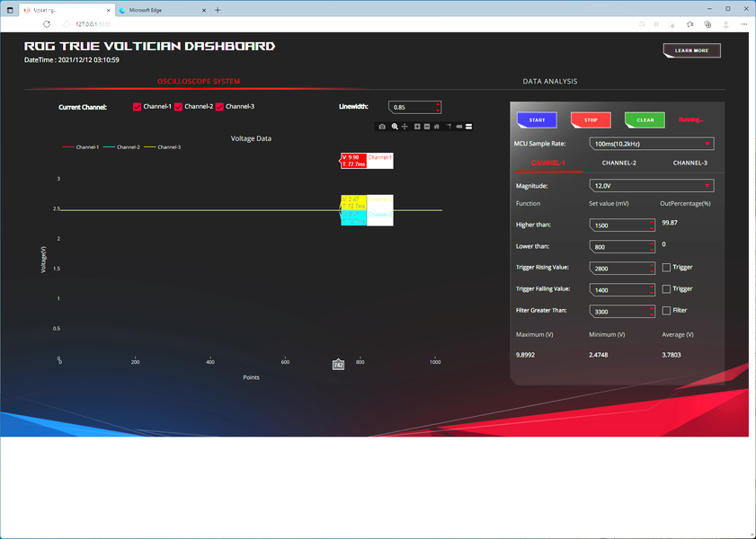This screenshot has height=539, width=756.
Task: Select CHANNEL-1 settings tab
Action: 547,163
